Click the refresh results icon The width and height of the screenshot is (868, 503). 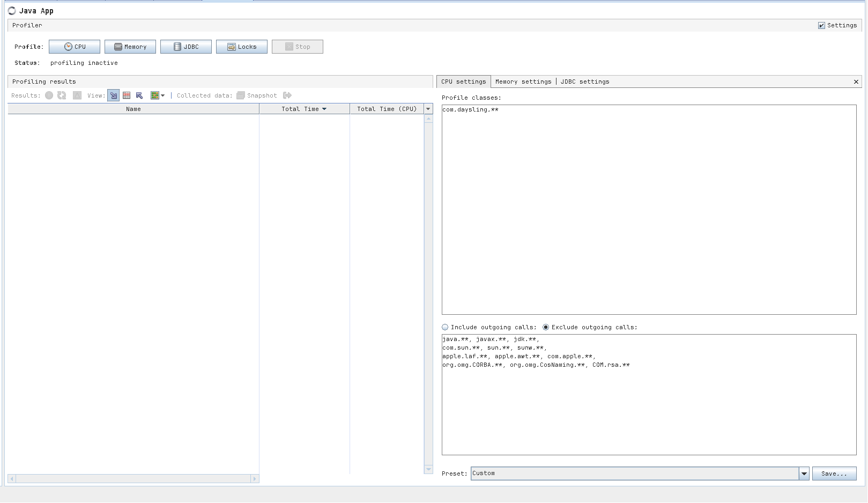click(x=62, y=95)
